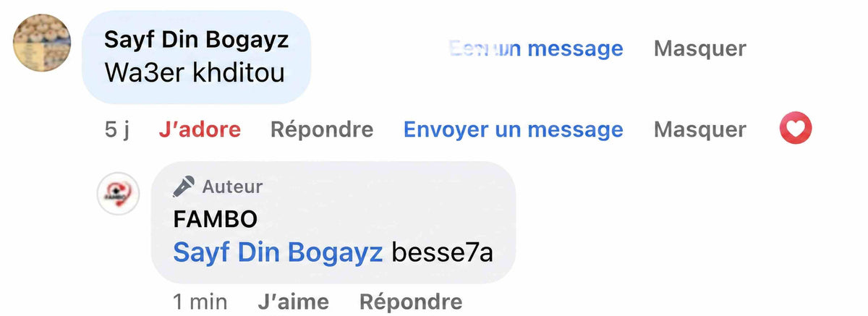
Task: Open the Sayf Din Bogayz commenter name
Action: click(197, 40)
